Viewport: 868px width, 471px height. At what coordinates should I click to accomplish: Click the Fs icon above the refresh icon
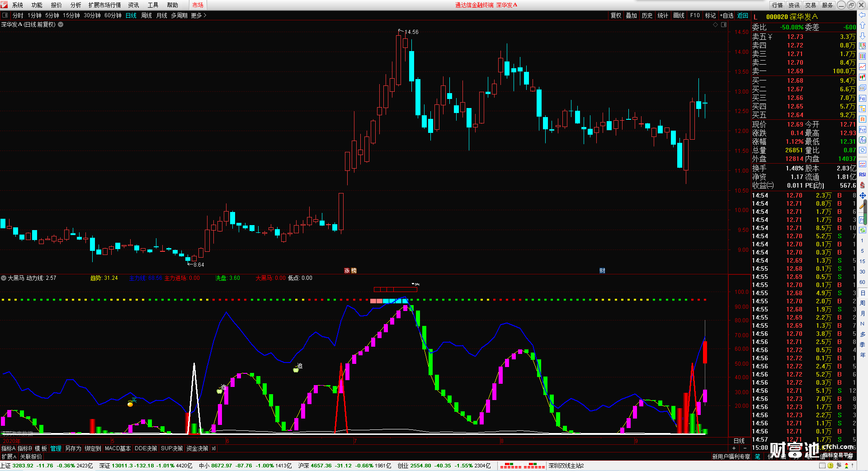pyautogui.click(x=863, y=220)
